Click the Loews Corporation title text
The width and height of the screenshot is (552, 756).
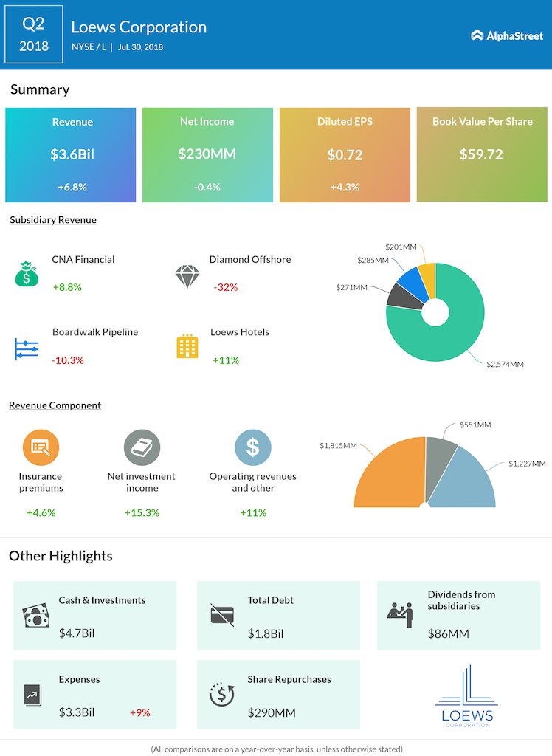(139, 27)
